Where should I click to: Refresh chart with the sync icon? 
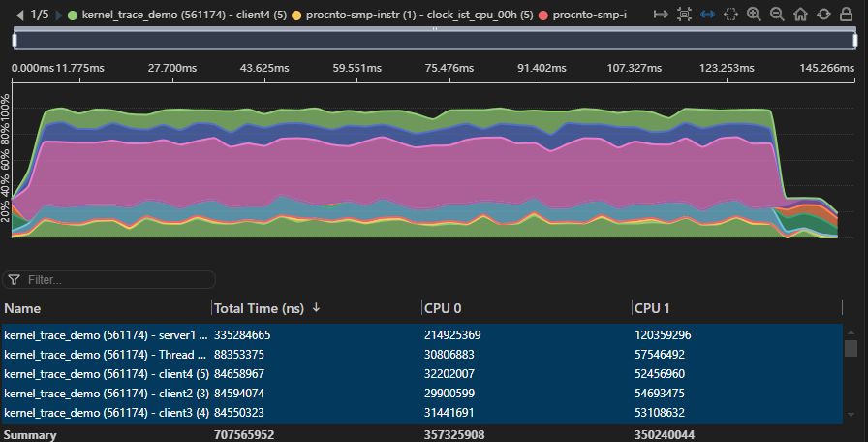[823, 15]
